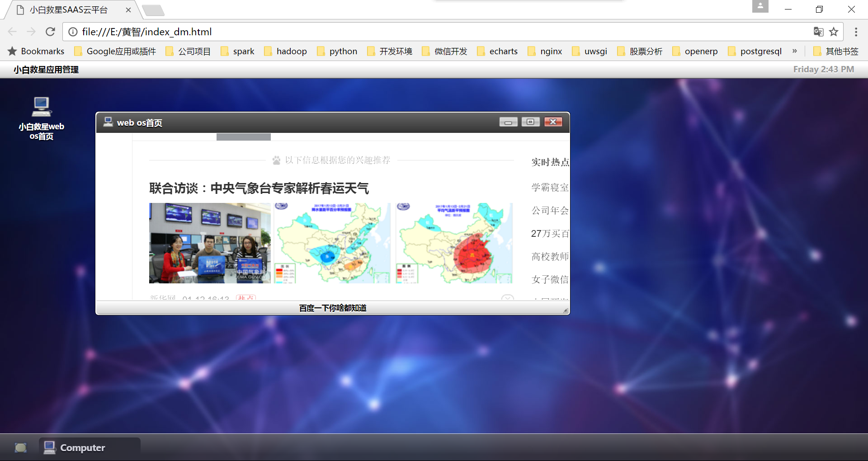
Task: Click the paw icon beside recommendation text
Action: tap(277, 160)
